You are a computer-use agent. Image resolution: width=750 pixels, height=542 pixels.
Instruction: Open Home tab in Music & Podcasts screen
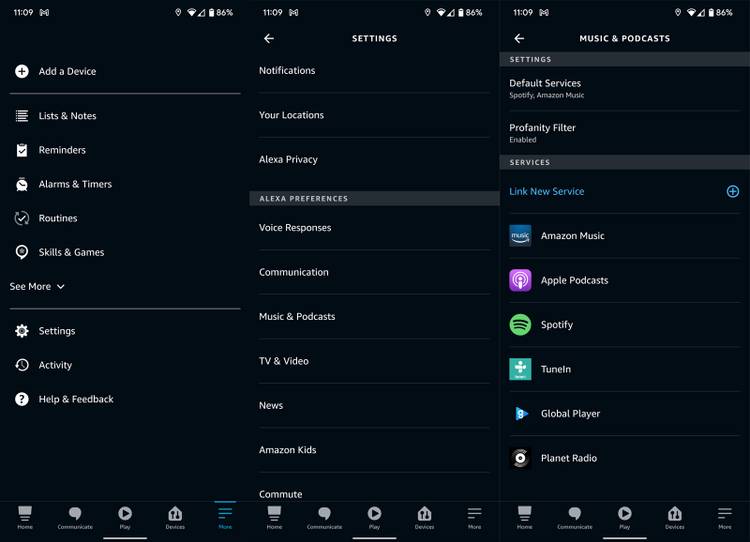pyautogui.click(x=524, y=518)
